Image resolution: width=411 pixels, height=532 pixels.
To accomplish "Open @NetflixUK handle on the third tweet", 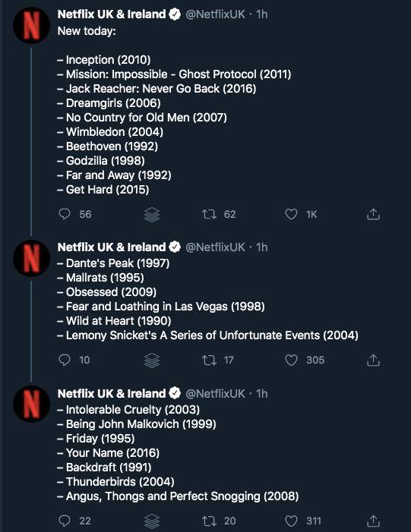I will [215, 394].
